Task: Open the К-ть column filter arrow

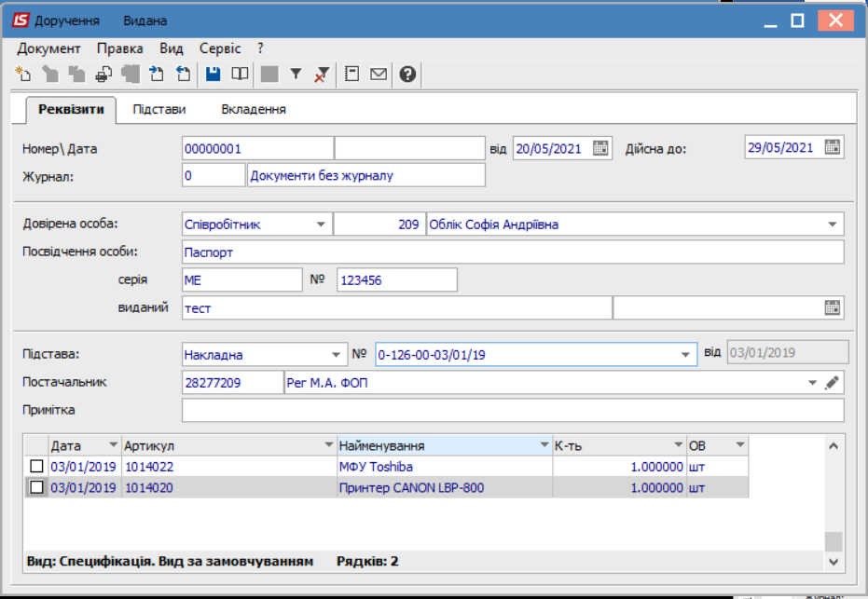Action: point(679,445)
